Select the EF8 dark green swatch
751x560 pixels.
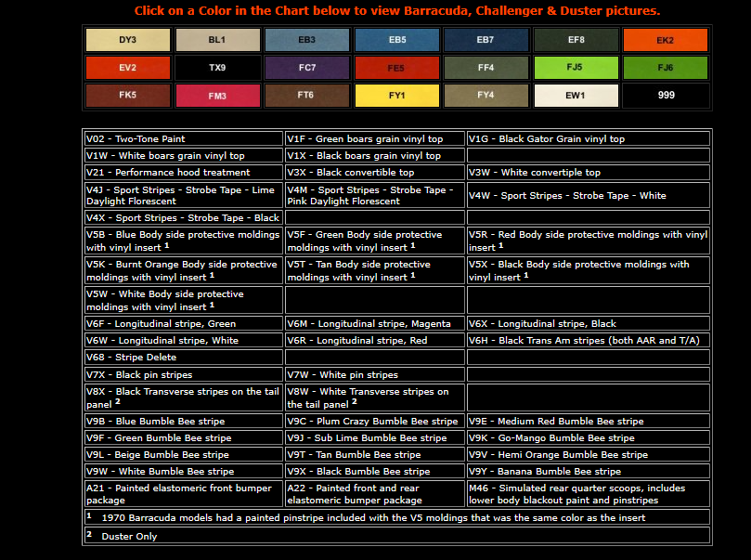click(x=576, y=40)
